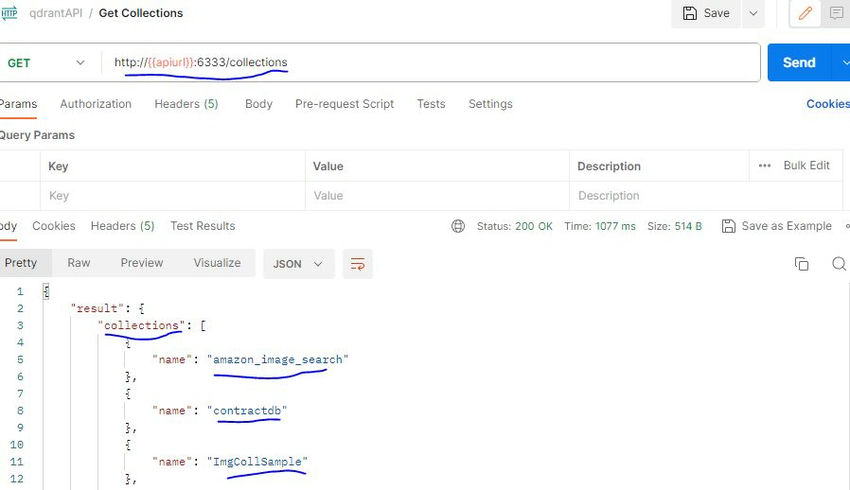Open the Cookies link

827,104
